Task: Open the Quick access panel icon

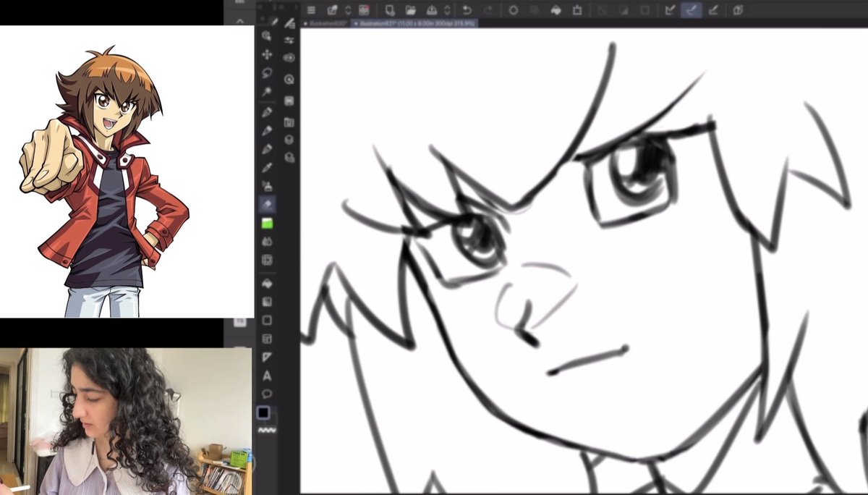Action: [289, 79]
